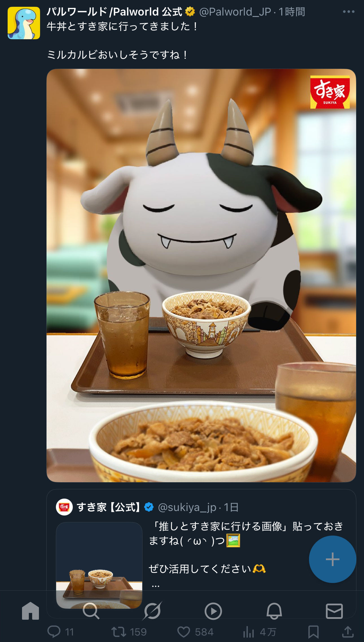Open the Grok slash-circle icon tab

point(152,611)
